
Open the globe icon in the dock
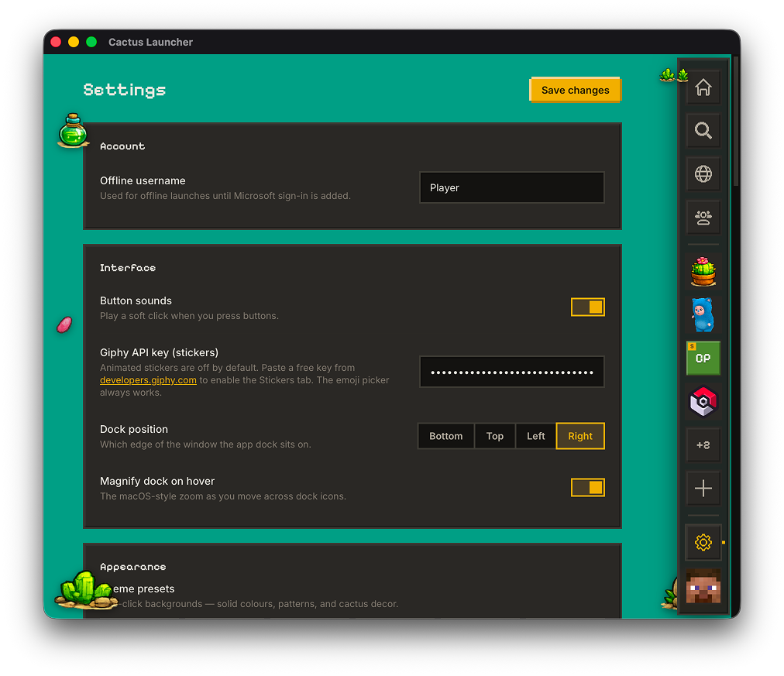(703, 174)
